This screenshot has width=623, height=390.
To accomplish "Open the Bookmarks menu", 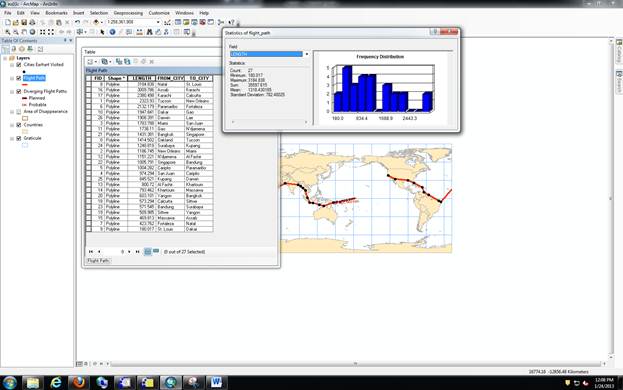I will pos(56,13).
